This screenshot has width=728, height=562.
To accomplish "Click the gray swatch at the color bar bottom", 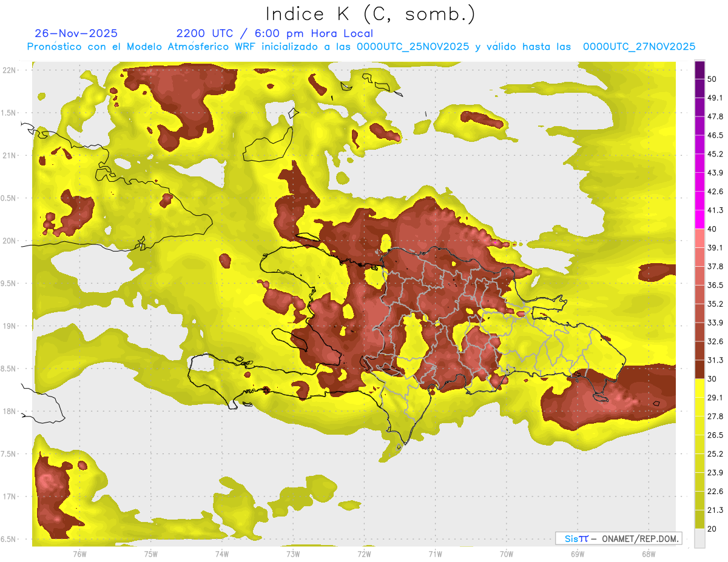I will point(699,538).
